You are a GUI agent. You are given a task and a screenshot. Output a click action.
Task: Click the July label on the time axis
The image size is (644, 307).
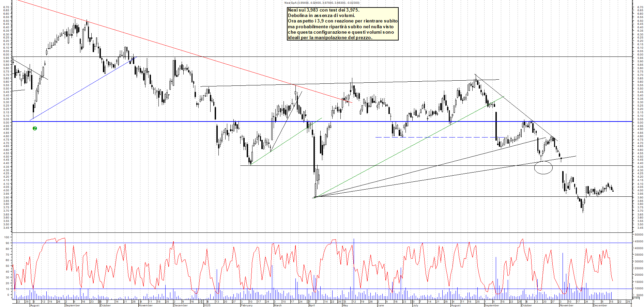(415, 305)
